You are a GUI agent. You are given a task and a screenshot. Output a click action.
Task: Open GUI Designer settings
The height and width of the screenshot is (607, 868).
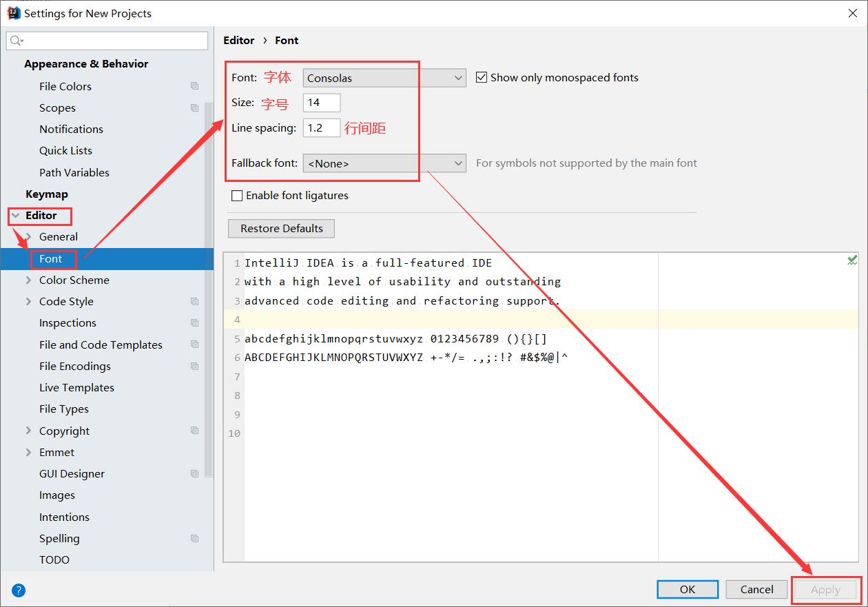pyautogui.click(x=72, y=473)
